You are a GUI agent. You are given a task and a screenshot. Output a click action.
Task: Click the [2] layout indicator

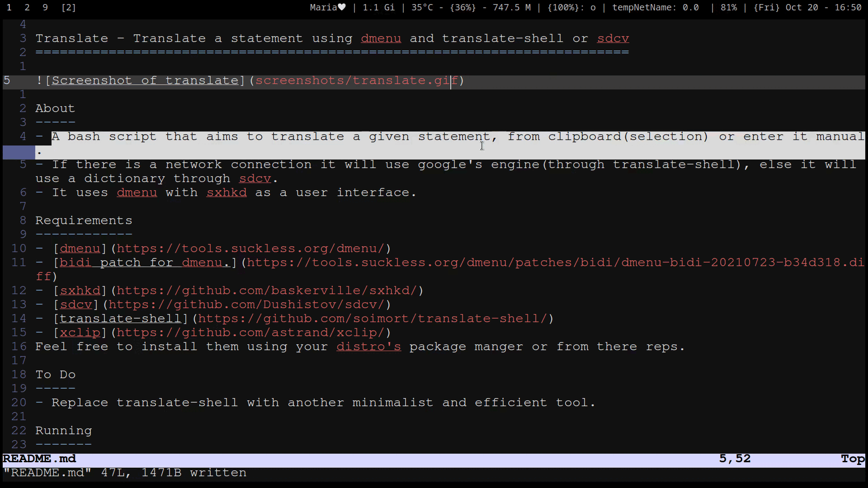[x=68, y=8]
